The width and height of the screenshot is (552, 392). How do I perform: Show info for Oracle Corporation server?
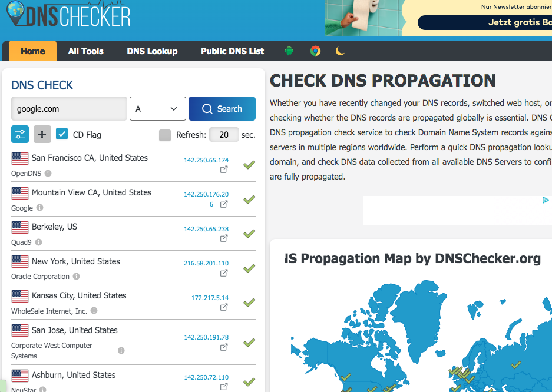[x=77, y=276]
